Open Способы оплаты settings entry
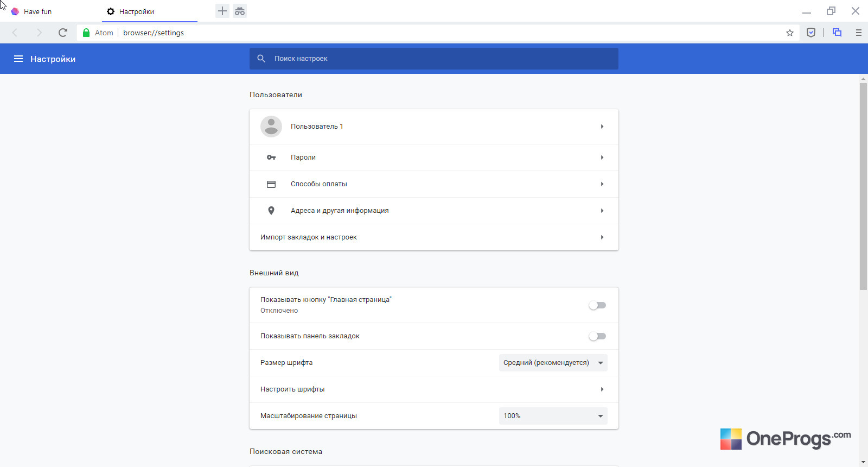Image resolution: width=868 pixels, height=467 pixels. [434, 184]
